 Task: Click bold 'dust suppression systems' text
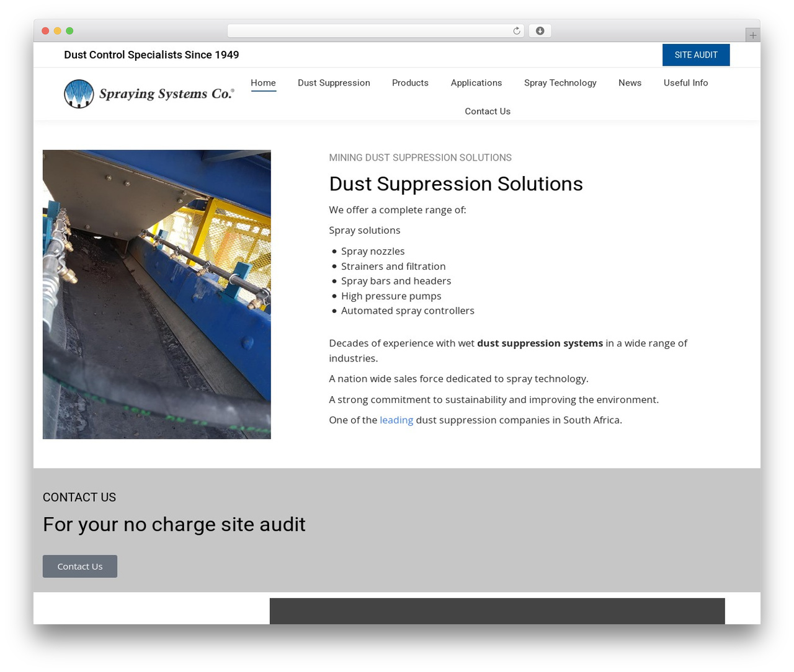coord(540,343)
